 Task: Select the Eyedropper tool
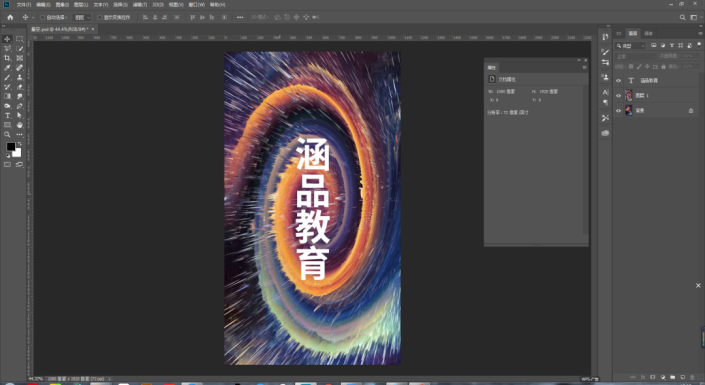7,68
